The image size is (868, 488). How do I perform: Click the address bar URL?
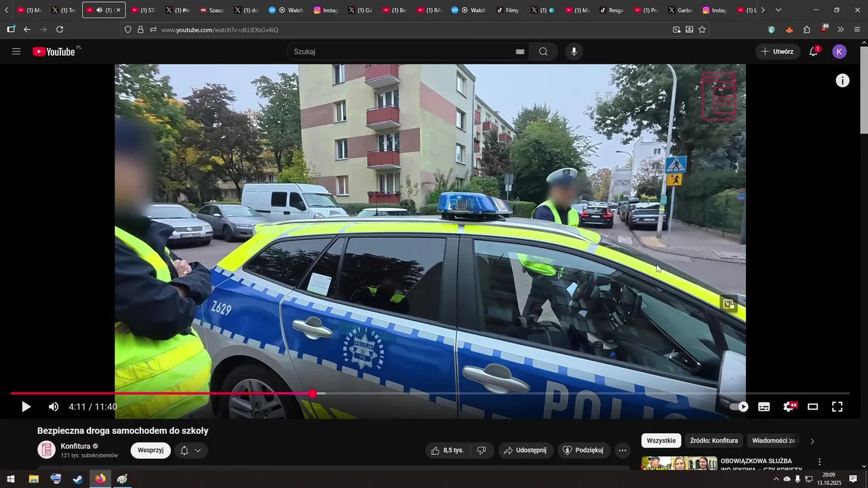coord(220,30)
